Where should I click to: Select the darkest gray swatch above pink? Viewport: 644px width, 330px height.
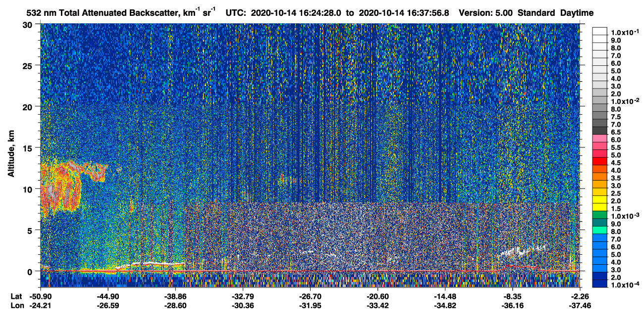(x=600, y=131)
